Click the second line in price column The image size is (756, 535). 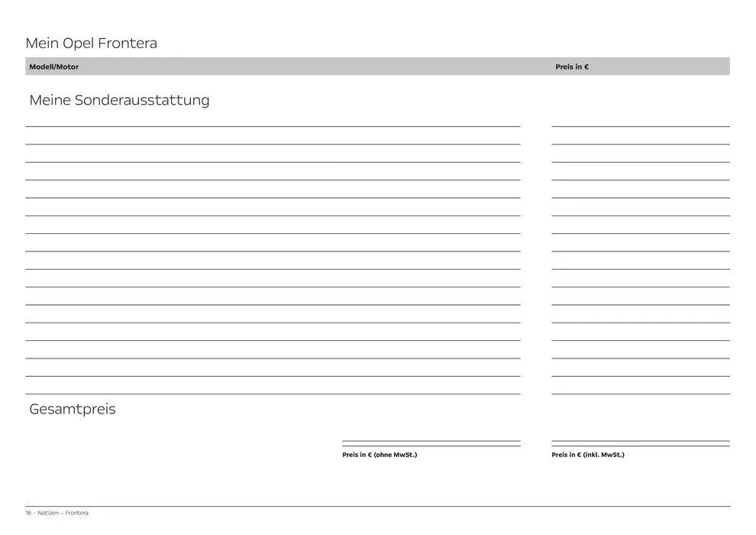click(x=640, y=144)
